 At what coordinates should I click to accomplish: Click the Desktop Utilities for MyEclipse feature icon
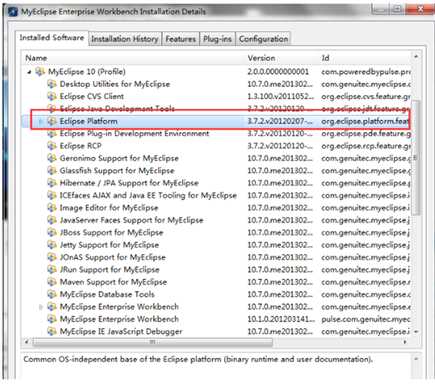click(x=52, y=84)
